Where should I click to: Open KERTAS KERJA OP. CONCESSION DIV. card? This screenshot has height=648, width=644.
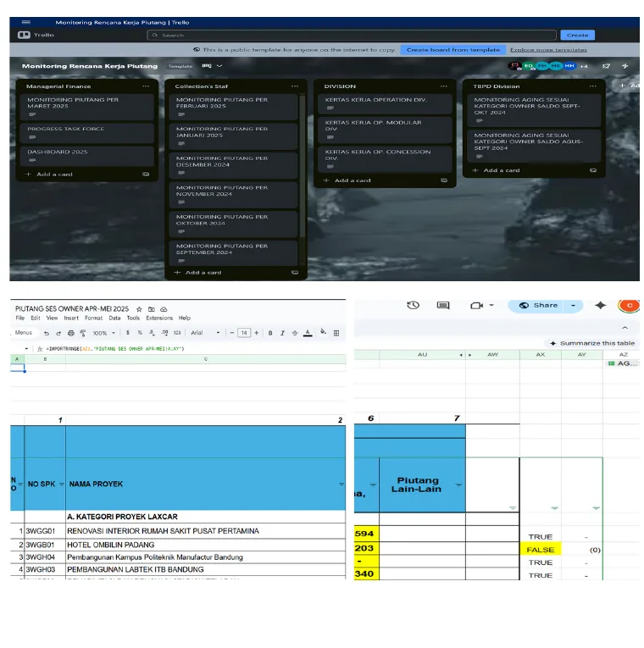(x=385, y=158)
